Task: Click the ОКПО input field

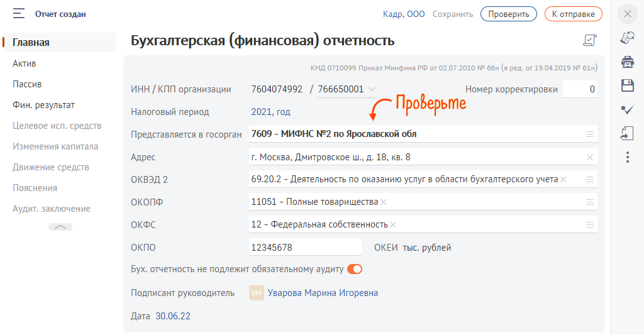Action: (x=305, y=248)
